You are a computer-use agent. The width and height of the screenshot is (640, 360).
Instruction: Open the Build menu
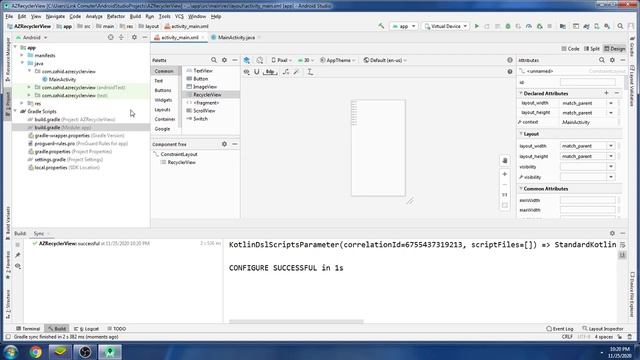[135, 16]
